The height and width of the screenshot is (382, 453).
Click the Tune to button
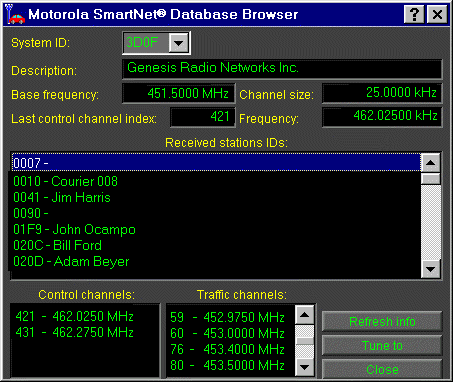pos(382,345)
